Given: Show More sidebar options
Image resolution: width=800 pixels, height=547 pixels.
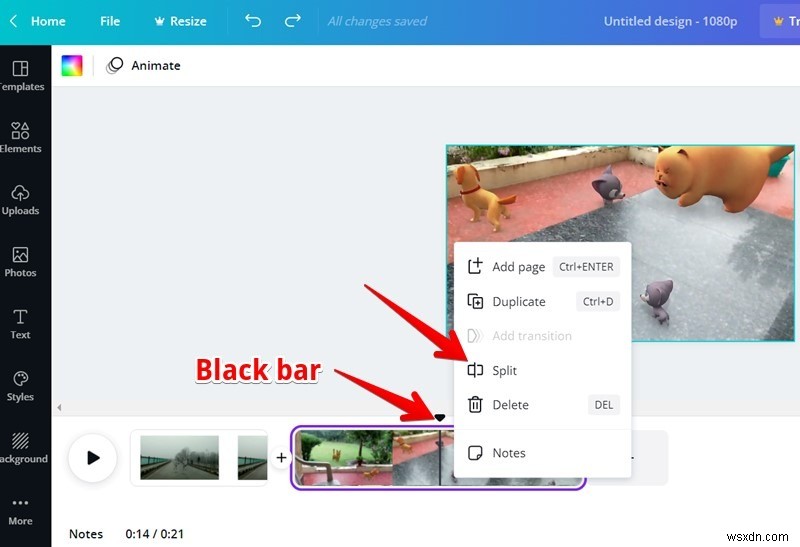Looking at the screenshot, I should [20, 512].
